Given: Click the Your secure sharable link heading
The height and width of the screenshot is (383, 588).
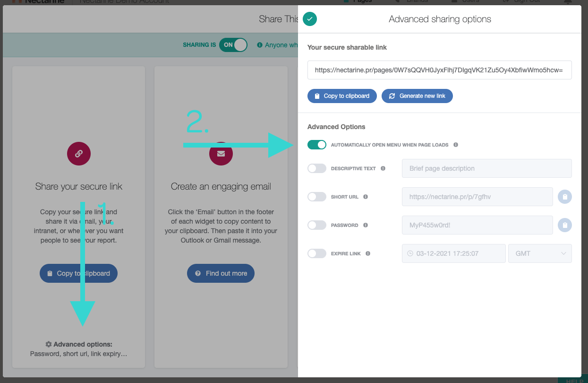Looking at the screenshot, I should [347, 47].
